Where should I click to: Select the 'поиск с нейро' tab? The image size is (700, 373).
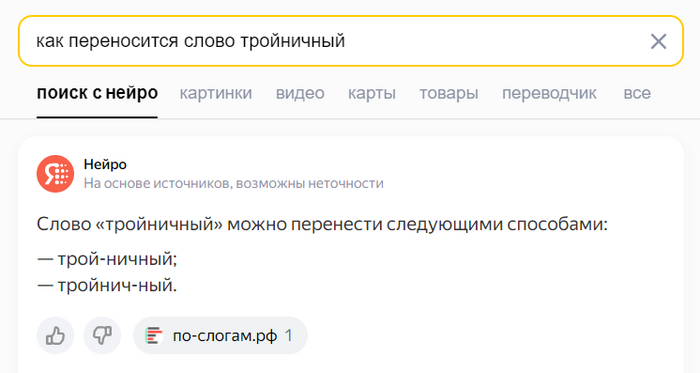tap(97, 93)
